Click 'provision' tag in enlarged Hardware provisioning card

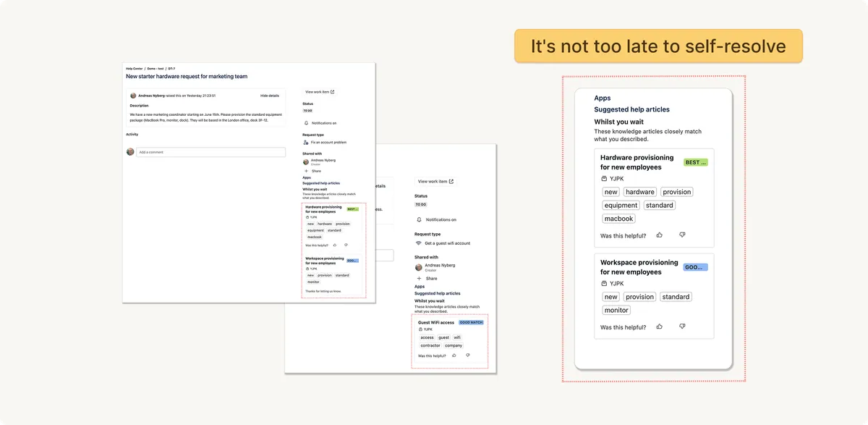(x=677, y=192)
